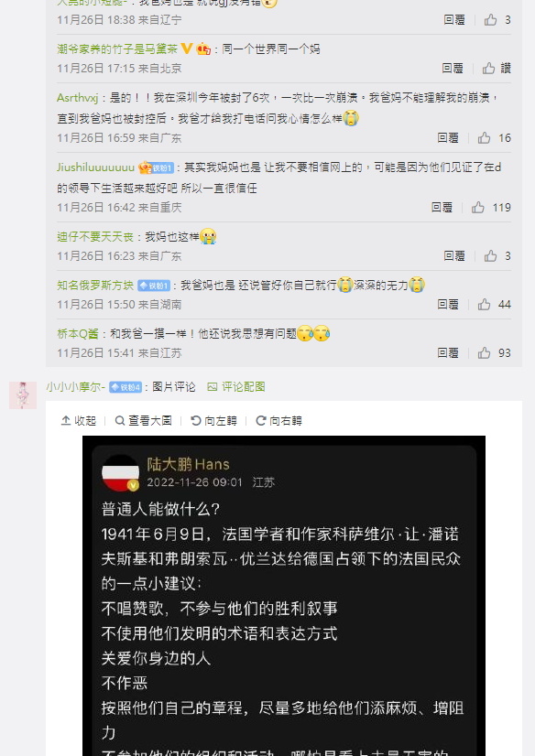Collapse the image using 收起
This screenshot has height=756, width=535.
[x=79, y=421]
